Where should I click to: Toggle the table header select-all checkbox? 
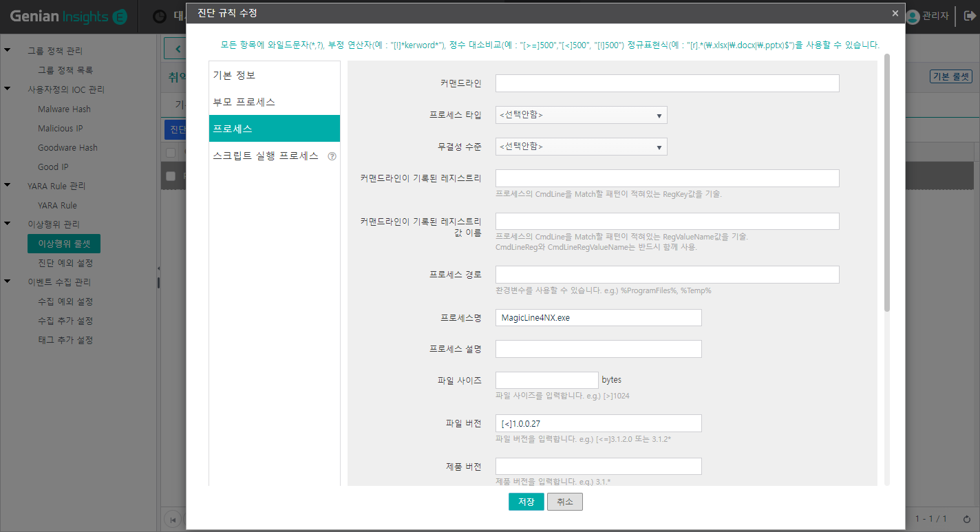pyautogui.click(x=171, y=153)
